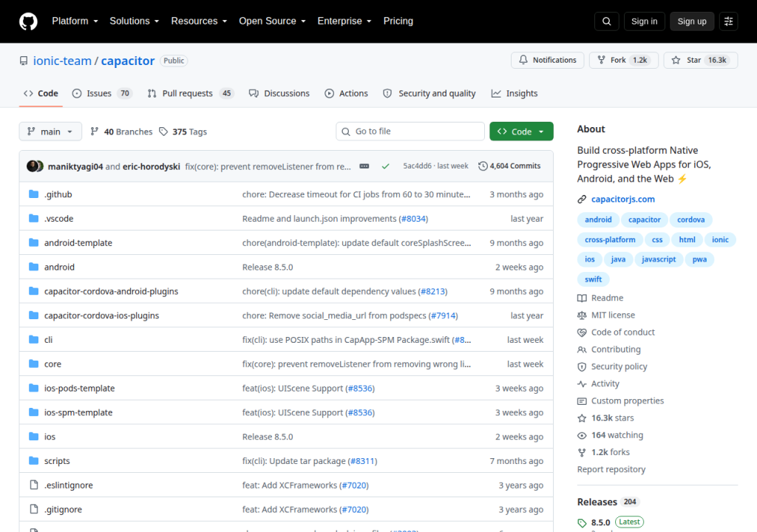Expand commit message ellipsis icon
Image resolution: width=757 pixels, height=532 pixels.
pyautogui.click(x=364, y=166)
